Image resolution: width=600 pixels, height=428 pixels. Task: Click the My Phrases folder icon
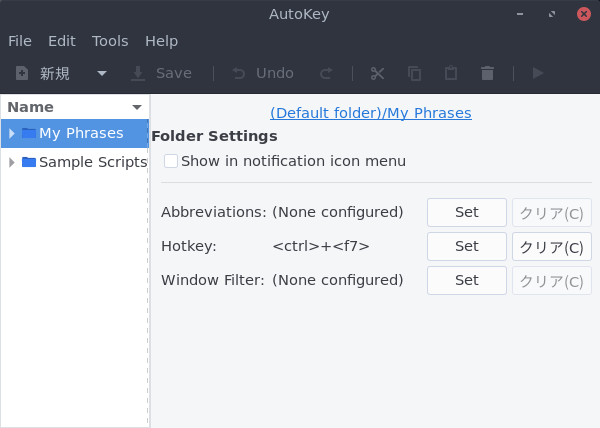point(29,133)
